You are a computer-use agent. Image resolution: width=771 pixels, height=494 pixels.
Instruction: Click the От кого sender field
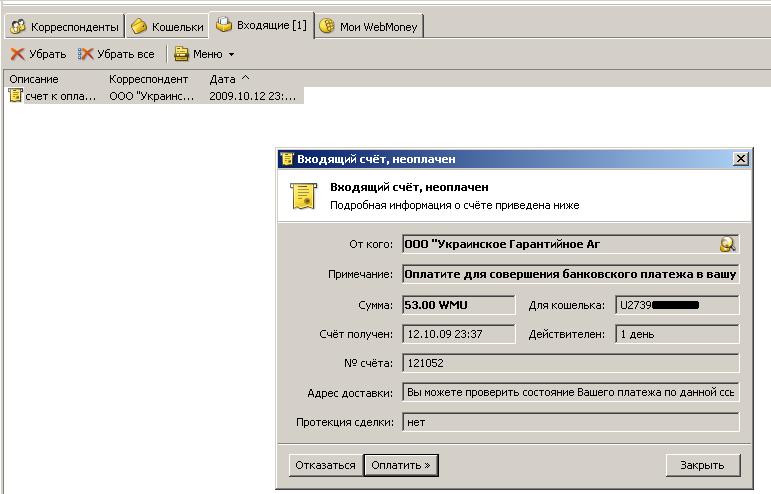pos(570,244)
